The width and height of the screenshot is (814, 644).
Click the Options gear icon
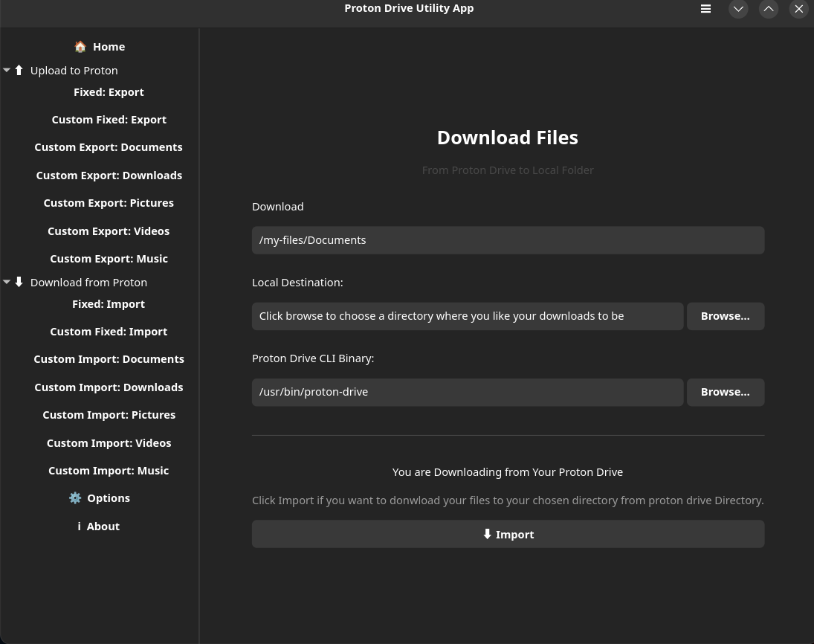point(75,498)
